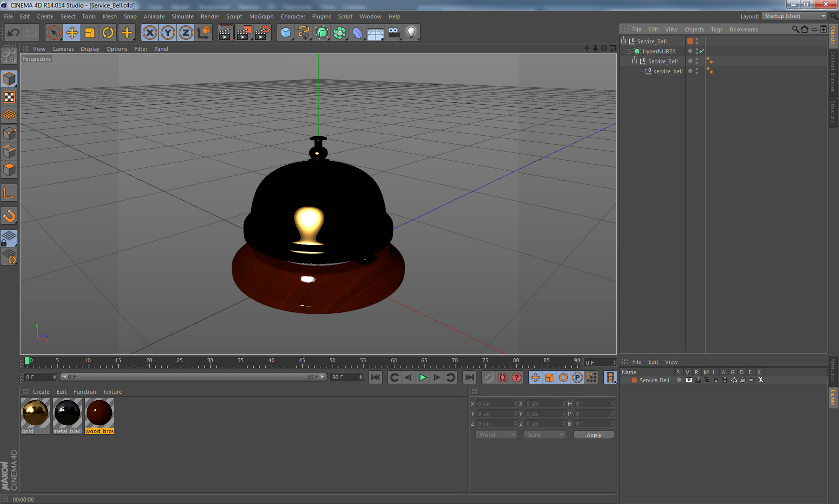Collapse the top Service_Bell object
This screenshot has height=504, width=839.
point(624,41)
